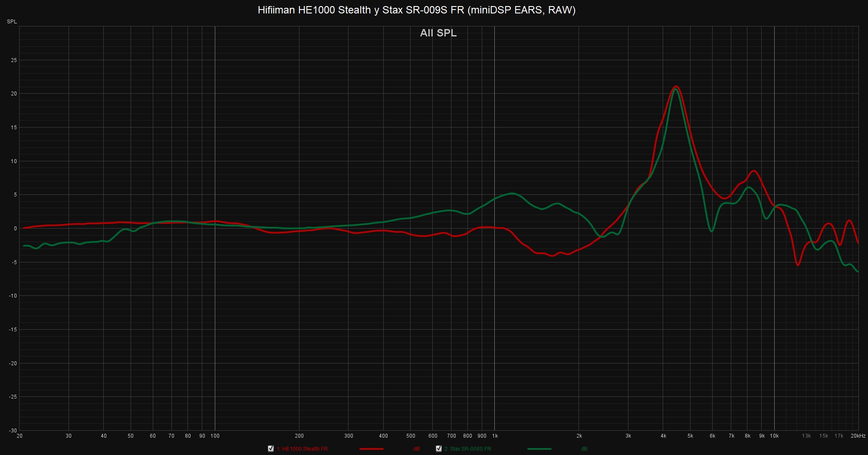Click the -30 dB label on SPL axis
This screenshot has width=868, height=455.
click(13, 430)
